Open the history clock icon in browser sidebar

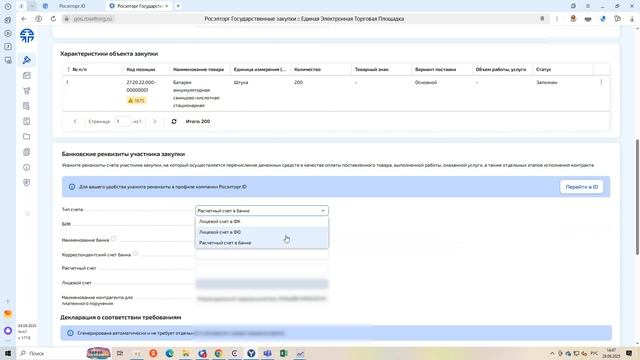click(x=8, y=7)
